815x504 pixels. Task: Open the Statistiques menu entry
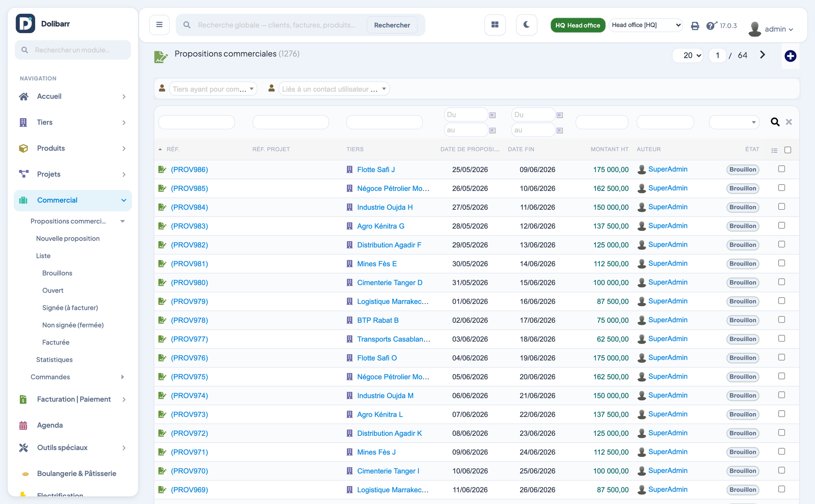click(x=54, y=360)
